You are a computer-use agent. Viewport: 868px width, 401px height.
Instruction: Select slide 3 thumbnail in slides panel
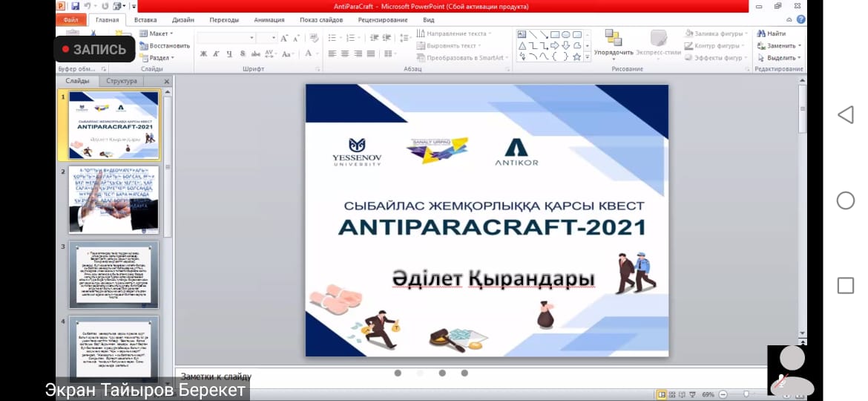[114, 274]
